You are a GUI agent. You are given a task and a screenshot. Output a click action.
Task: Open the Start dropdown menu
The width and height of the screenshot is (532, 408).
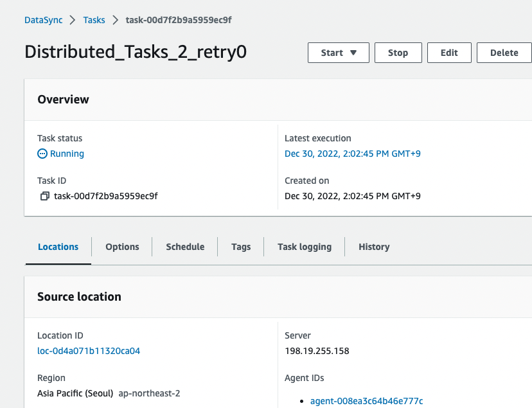tap(338, 53)
